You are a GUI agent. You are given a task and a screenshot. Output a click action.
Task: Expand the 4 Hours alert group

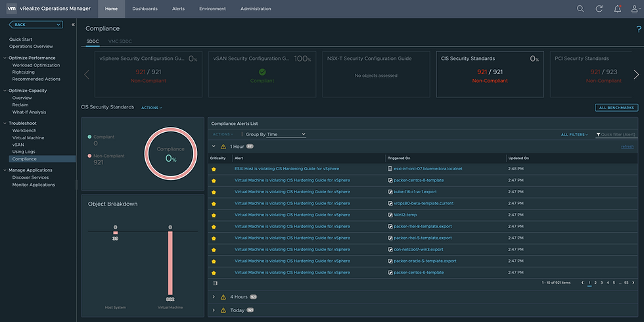coord(214,297)
